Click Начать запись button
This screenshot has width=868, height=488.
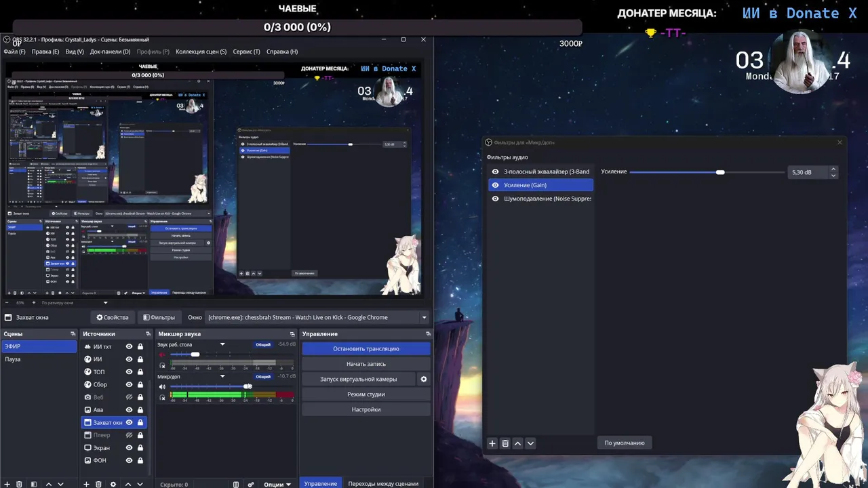click(366, 364)
